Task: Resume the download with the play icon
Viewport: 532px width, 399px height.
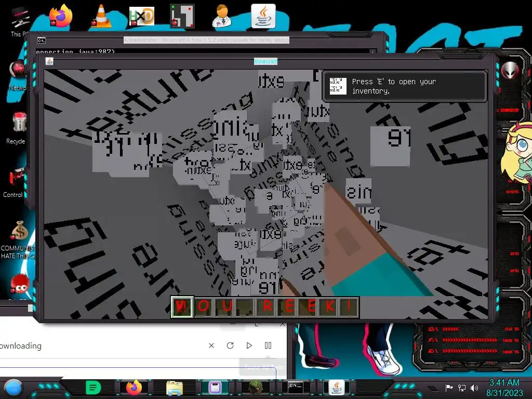Action: click(249, 345)
